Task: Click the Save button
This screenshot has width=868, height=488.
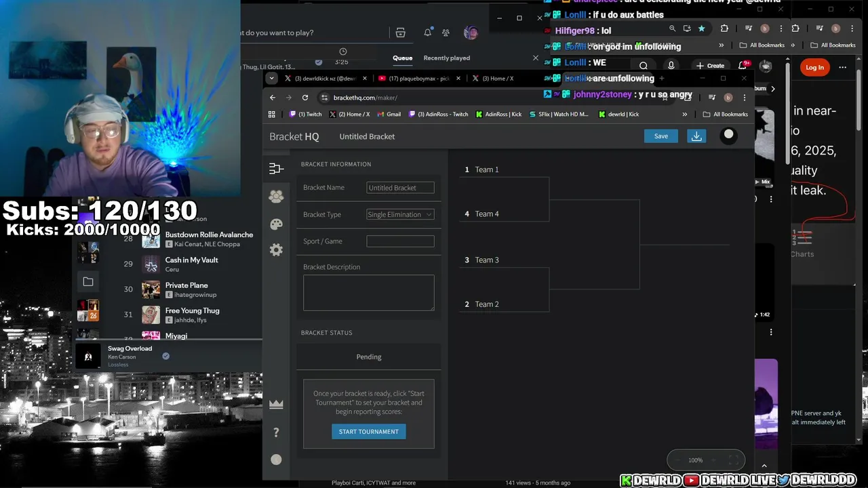Action: pos(661,136)
